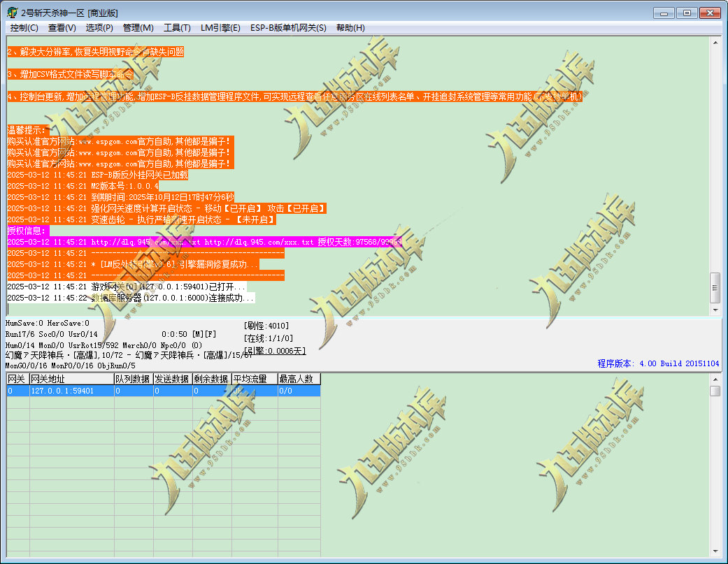
Task: Click log panel scrollbar up arrow
Action: tap(715, 43)
